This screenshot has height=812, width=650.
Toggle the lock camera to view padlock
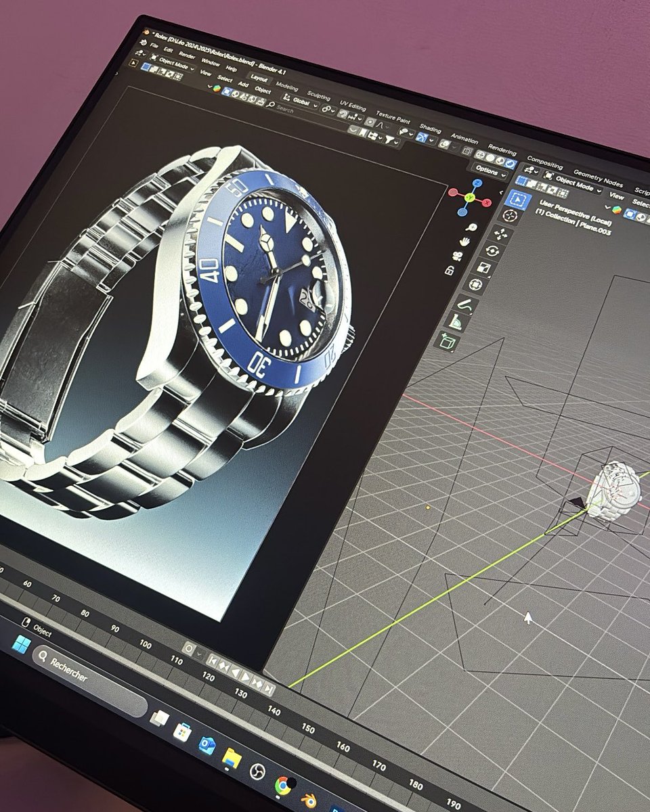pyautogui.click(x=449, y=270)
